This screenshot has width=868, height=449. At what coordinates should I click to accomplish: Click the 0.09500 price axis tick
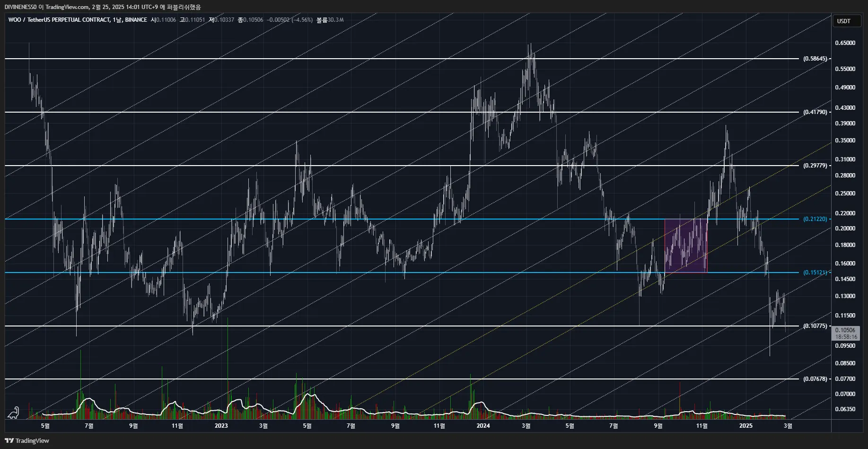[845, 346]
